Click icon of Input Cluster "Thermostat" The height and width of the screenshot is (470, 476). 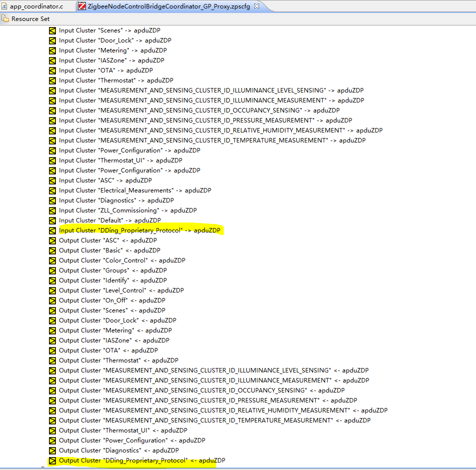(52, 80)
